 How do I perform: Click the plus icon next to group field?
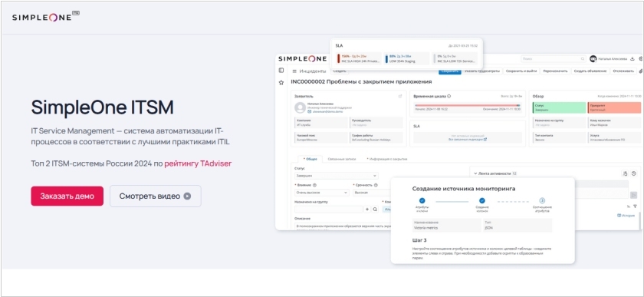point(367,210)
